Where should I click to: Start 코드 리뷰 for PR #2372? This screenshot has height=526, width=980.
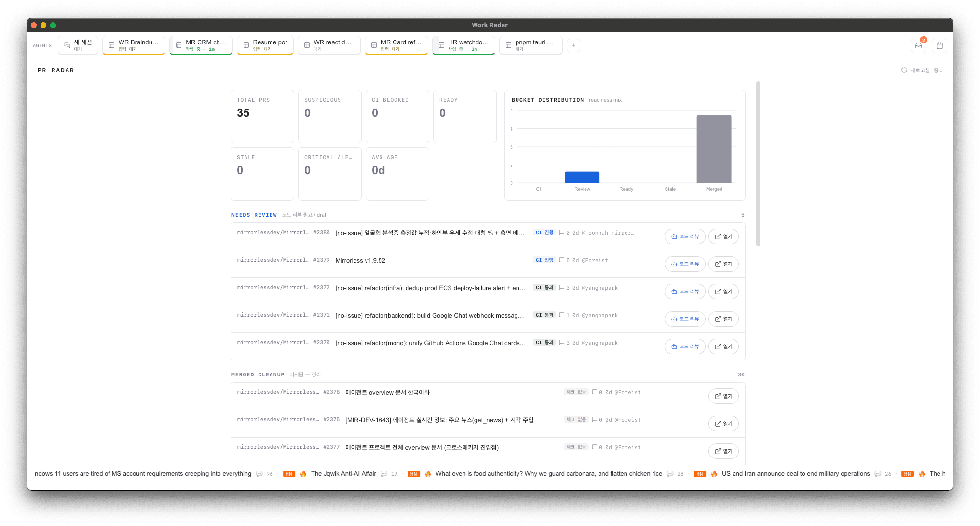(685, 291)
